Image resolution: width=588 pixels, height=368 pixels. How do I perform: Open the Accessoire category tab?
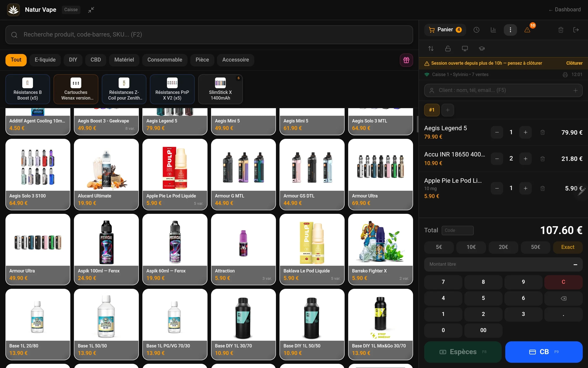[235, 60]
